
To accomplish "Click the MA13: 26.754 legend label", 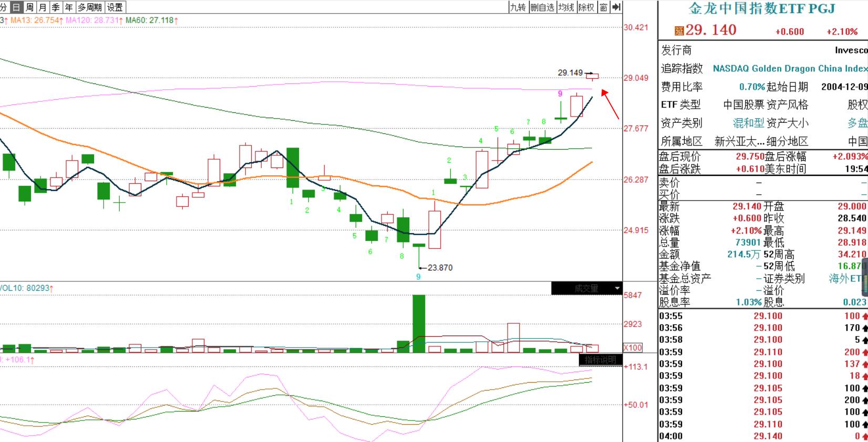I will click(37, 20).
